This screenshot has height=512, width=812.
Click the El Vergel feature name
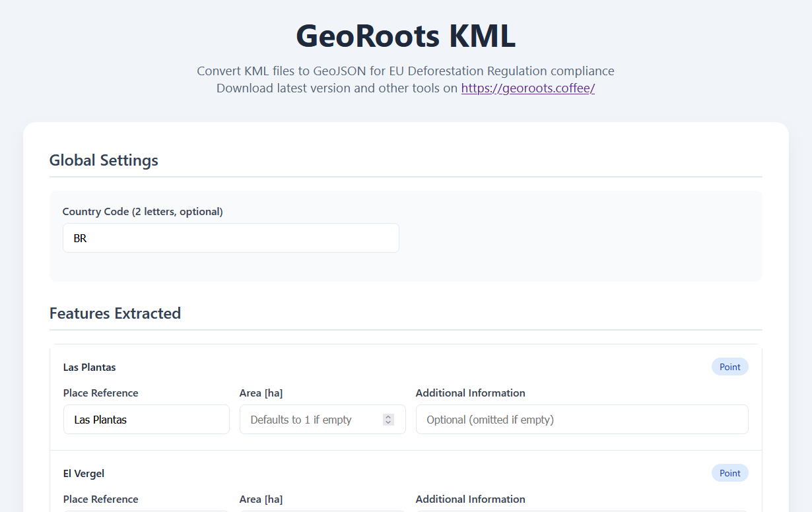coord(84,474)
